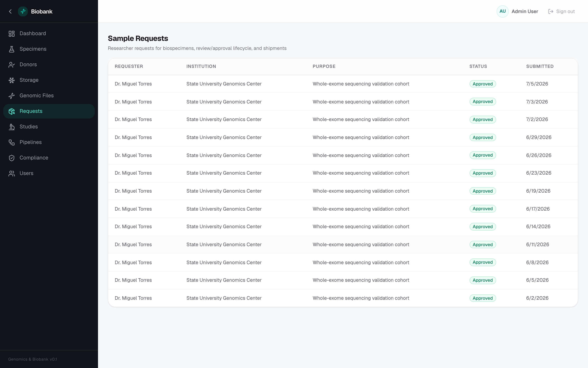Select the 6/19/2026 submitted date
This screenshot has height=368, width=588.
pos(538,191)
